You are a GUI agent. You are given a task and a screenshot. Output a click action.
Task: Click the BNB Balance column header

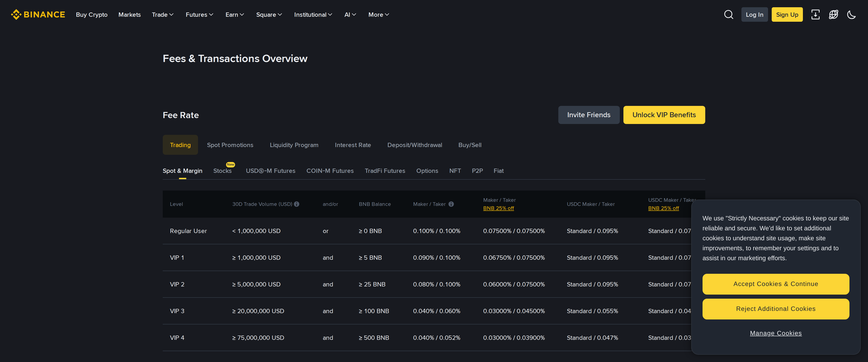tap(375, 204)
